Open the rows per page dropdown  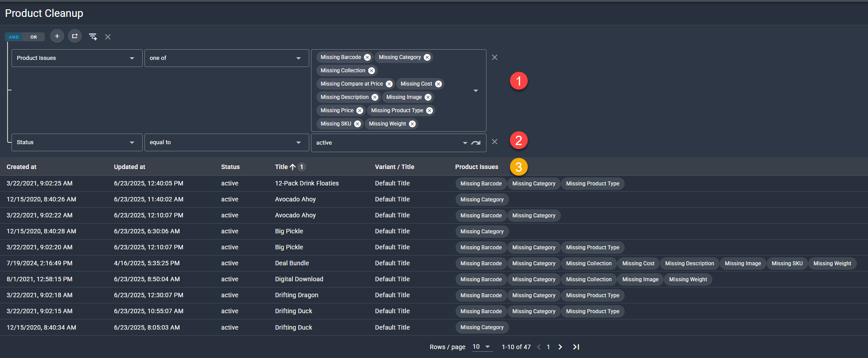pyautogui.click(x=482, y=347)
